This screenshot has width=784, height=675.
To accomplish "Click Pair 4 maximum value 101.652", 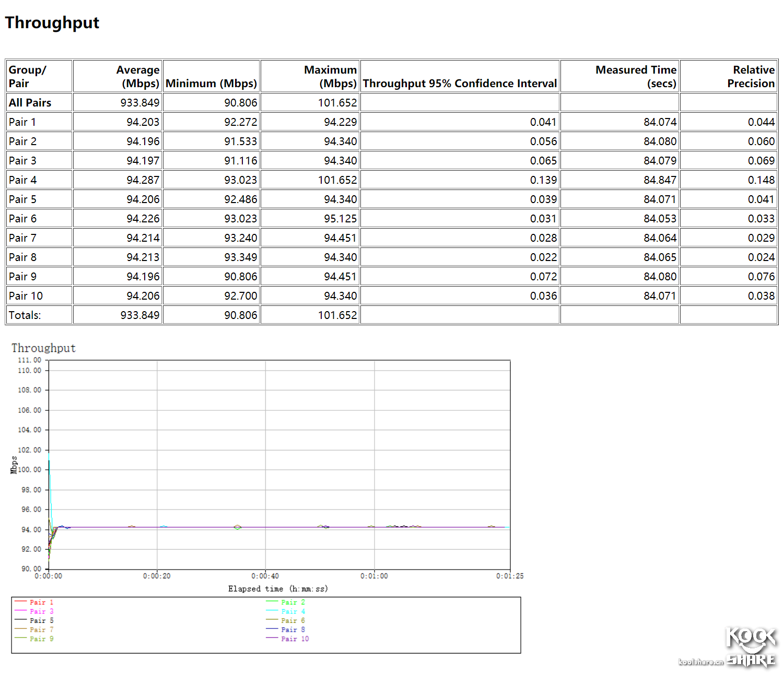I will 337,180.
